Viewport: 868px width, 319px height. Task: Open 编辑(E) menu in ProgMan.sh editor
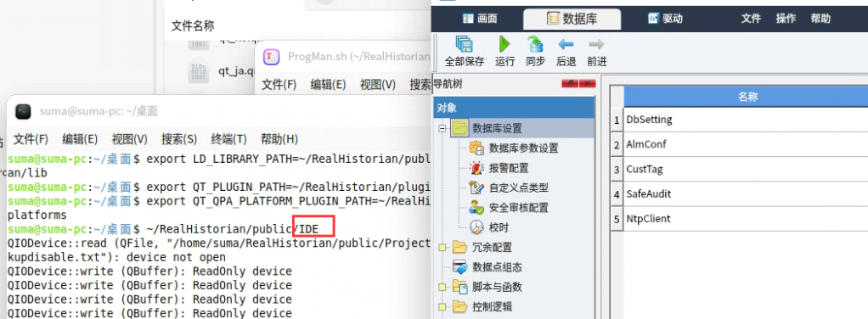tap(329, 85)
